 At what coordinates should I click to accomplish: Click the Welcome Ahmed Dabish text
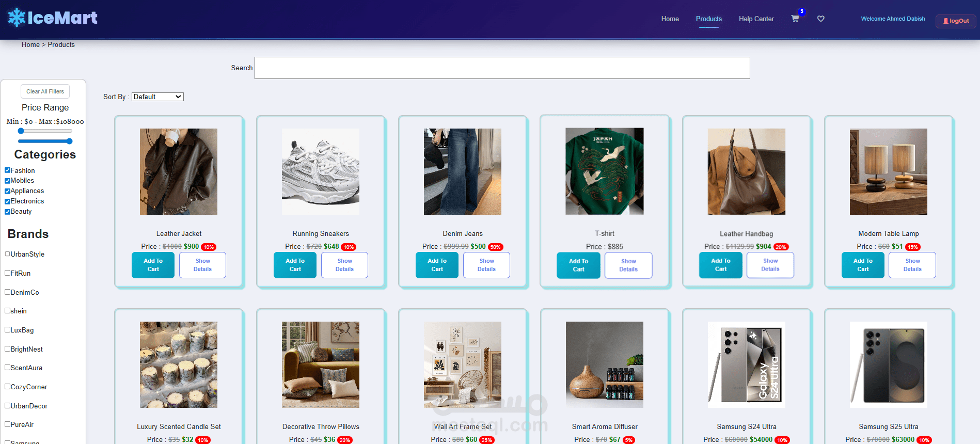893,19
